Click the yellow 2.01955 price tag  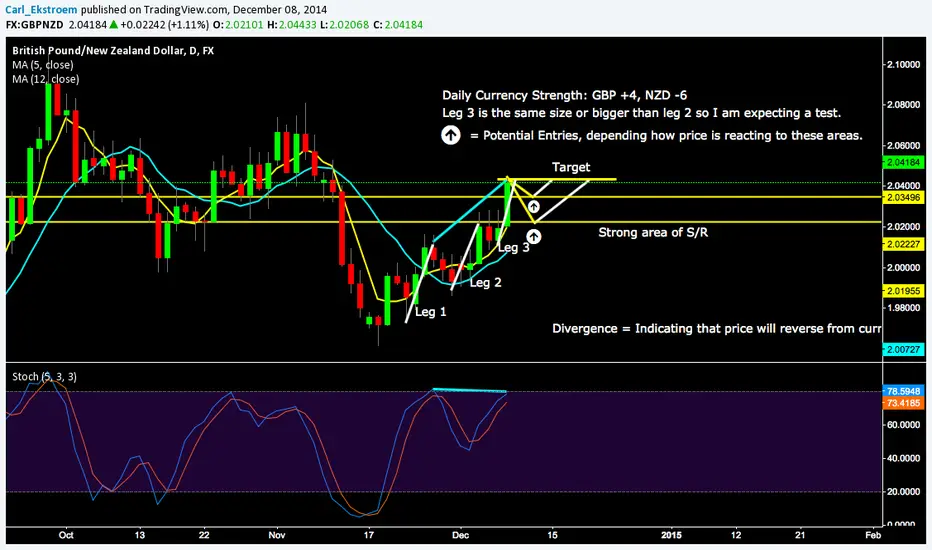click(903, 291)
